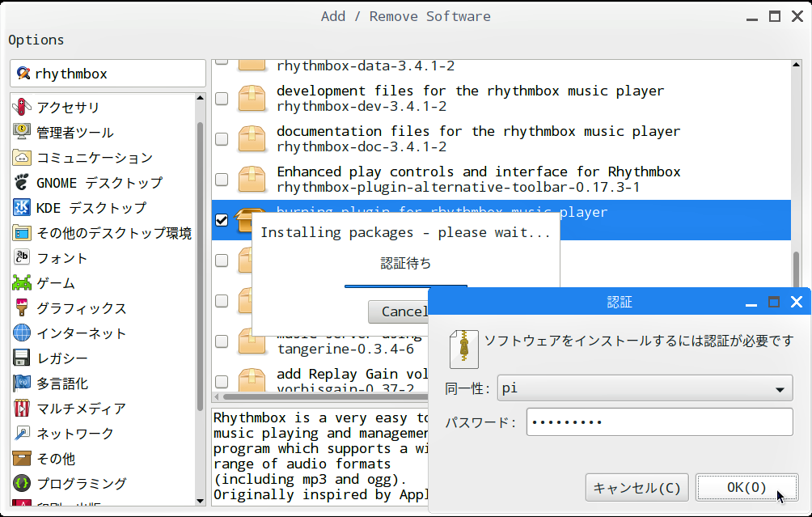Click the パスワード input field

pyautogui.click(x=659, y=422)
